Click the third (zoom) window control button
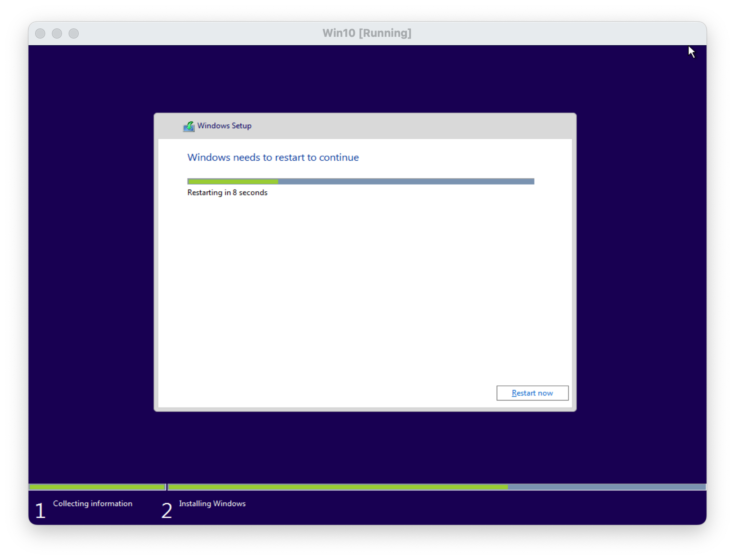The height and width of the screenshot is (560, 735). [74, 33]
